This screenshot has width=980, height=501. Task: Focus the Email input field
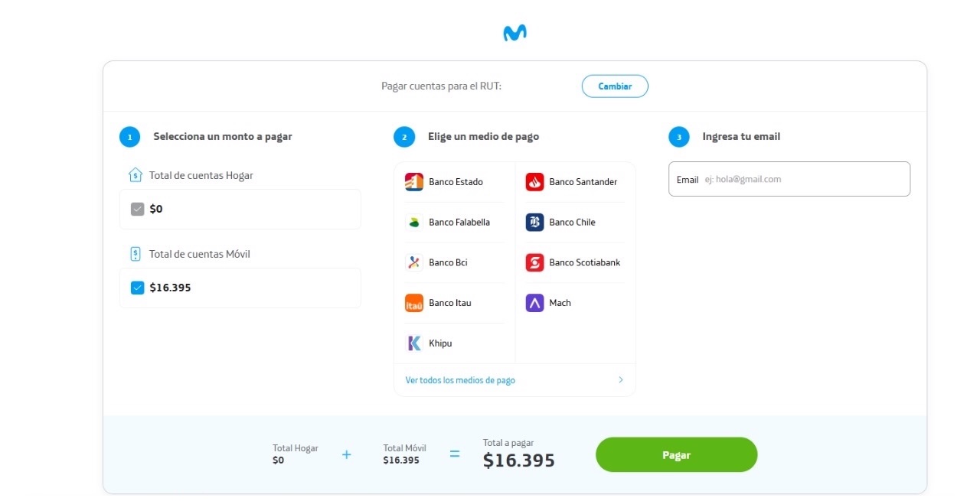(x=789, y=179)
